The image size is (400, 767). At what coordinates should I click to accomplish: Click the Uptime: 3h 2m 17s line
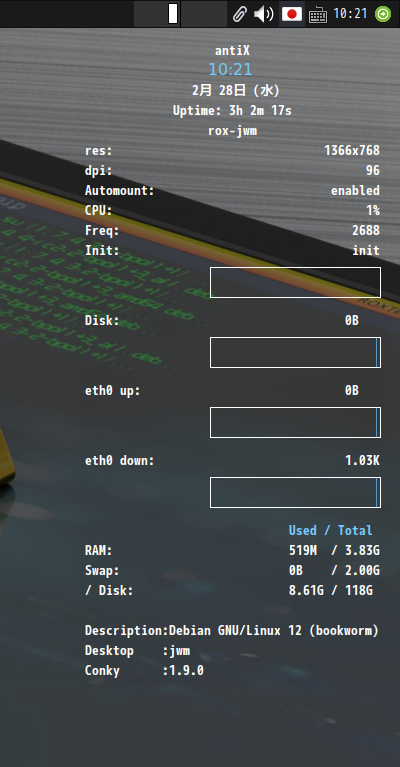click(x=232, y=111)
